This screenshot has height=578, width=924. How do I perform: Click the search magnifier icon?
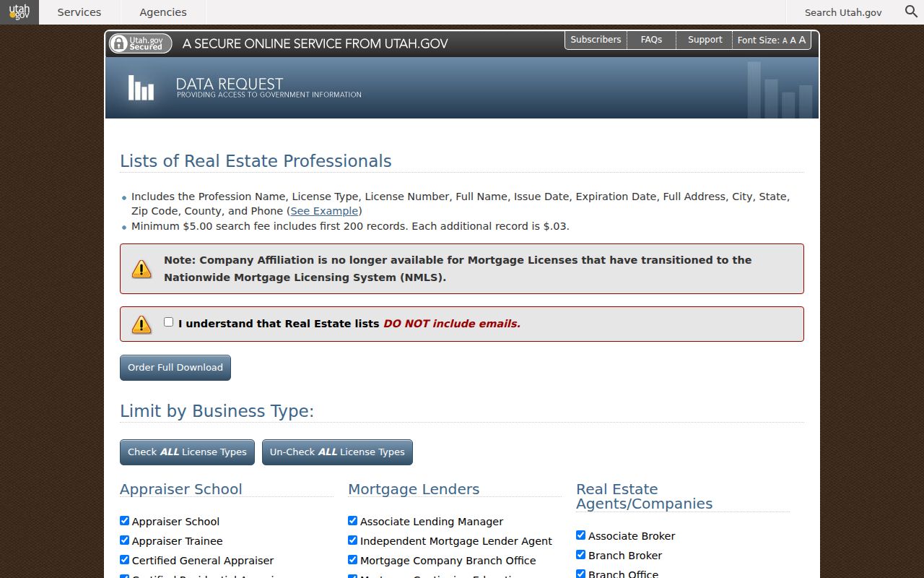click(x=912, y=12)
